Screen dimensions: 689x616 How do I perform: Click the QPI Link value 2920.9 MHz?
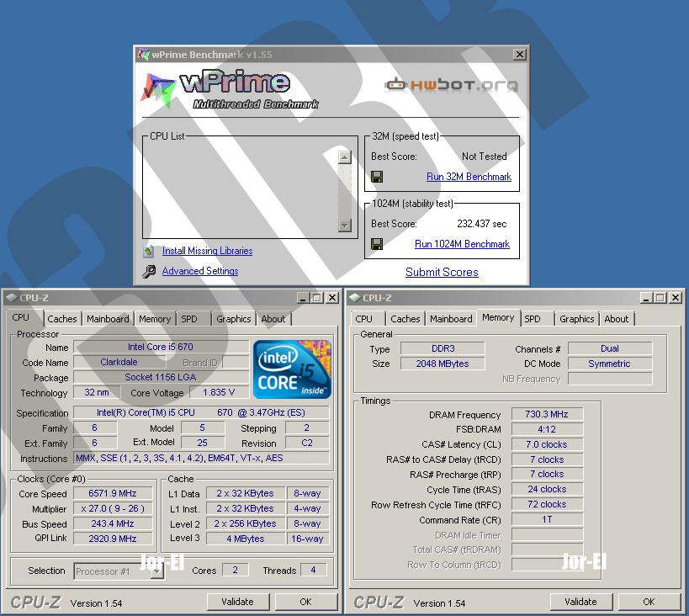tap(113, 539)
